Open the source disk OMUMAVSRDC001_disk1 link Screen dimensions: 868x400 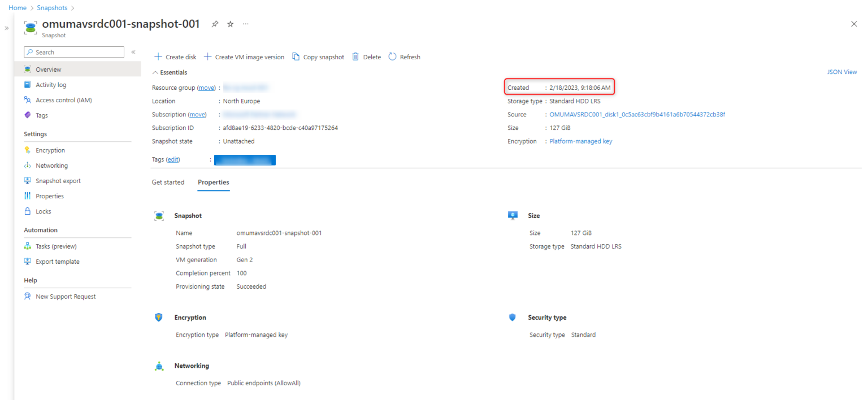[637, 115]
